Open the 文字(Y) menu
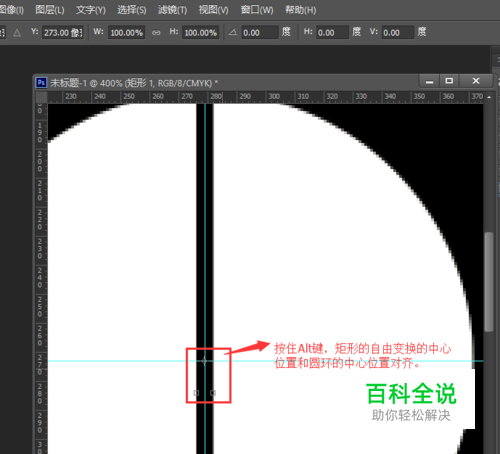Image resolution: width=500 pixels, height=454 pixels. pyautogui.click(x=91, y=10)
